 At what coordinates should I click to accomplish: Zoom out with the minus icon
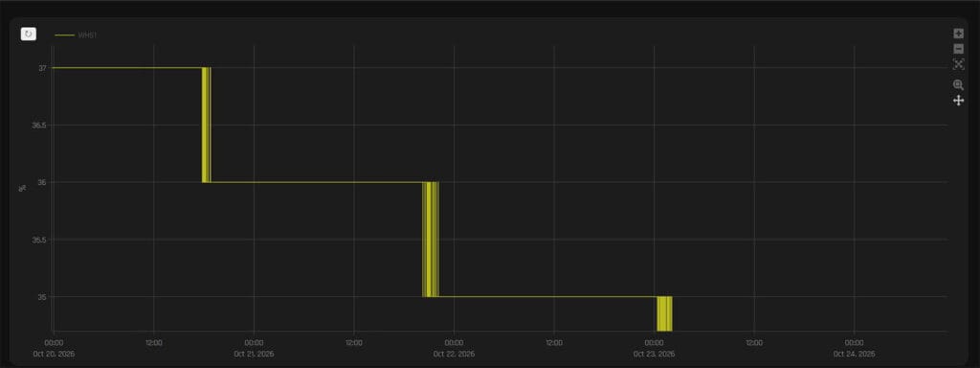[958, 49]
